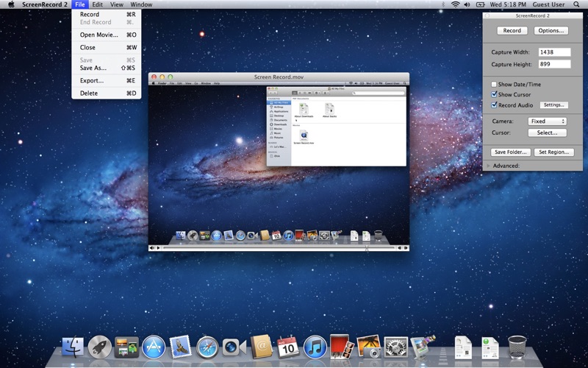Play the Screen Record.mov movie
Viewport: 588px width, 368px height.
tap(159, 248)
